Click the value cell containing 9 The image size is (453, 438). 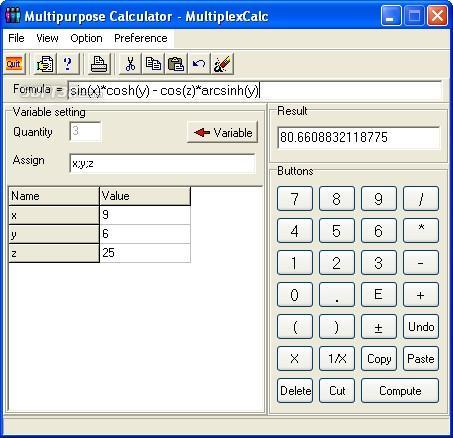tap(145, 215)
